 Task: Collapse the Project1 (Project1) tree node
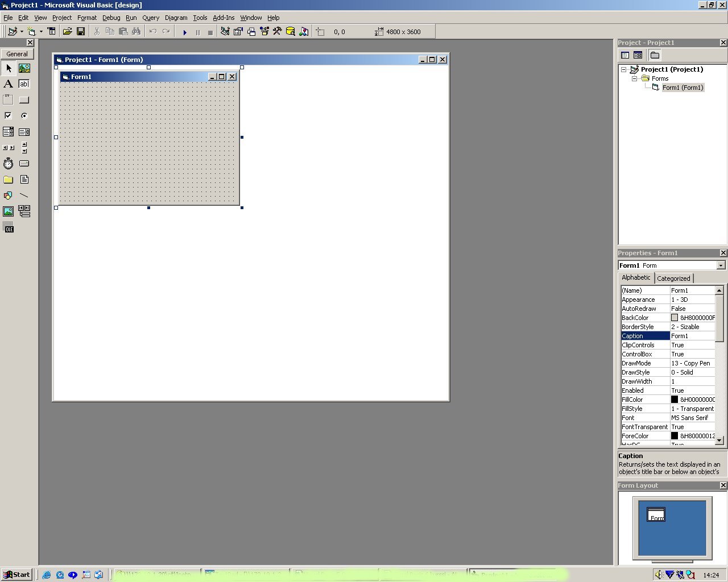click(624, 69)
